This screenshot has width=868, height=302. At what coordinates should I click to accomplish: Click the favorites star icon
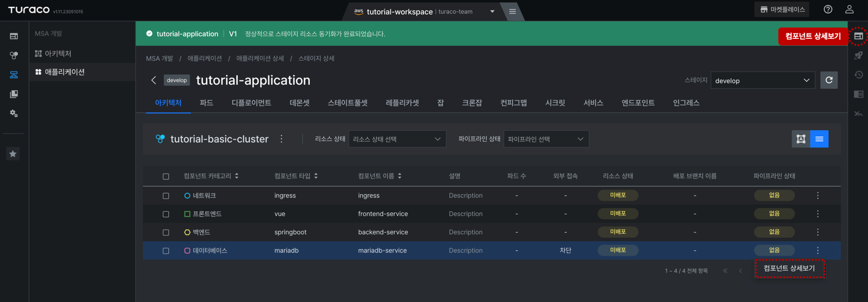(13, 154)
